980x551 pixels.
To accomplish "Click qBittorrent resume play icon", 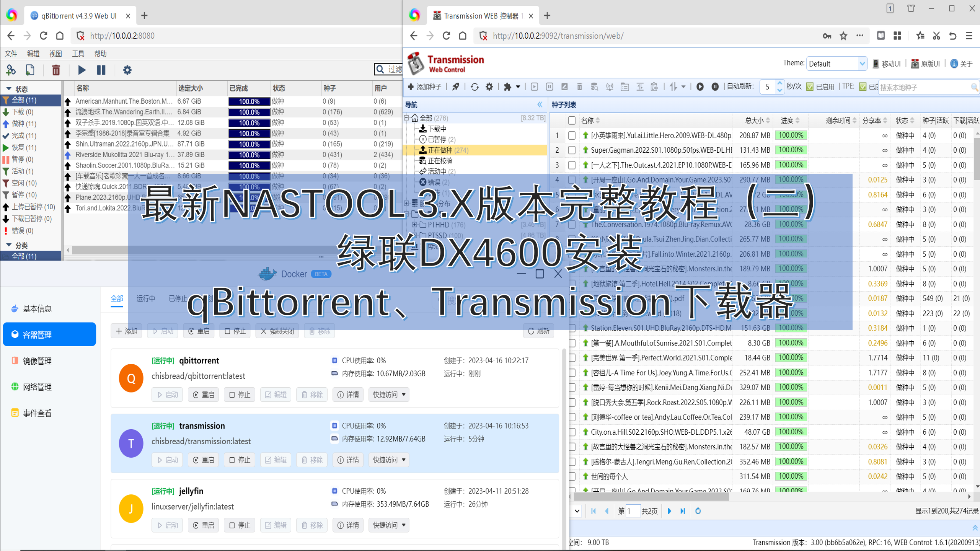I will (82, 70).
